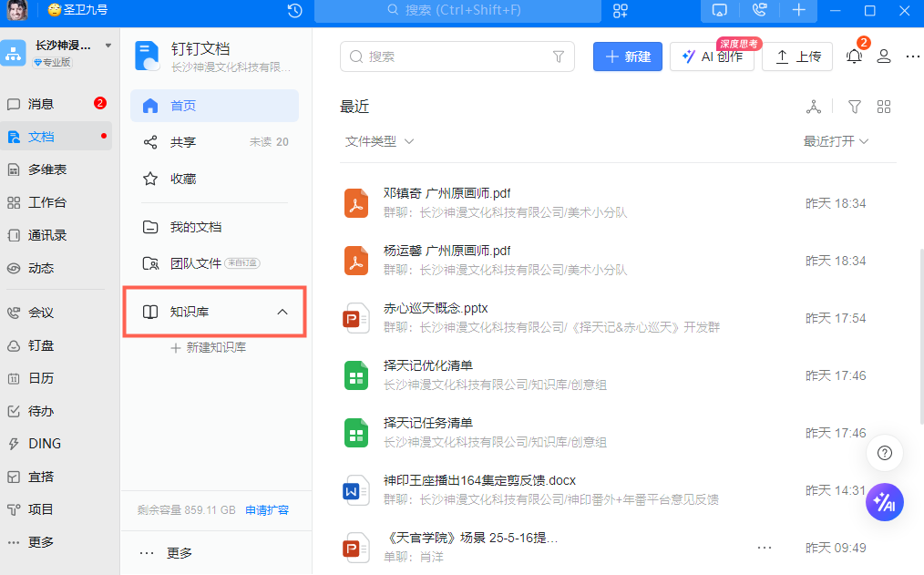Go to 消息 in left sidebar
Screen dimensions: 924x575
[x=41, y=104]
